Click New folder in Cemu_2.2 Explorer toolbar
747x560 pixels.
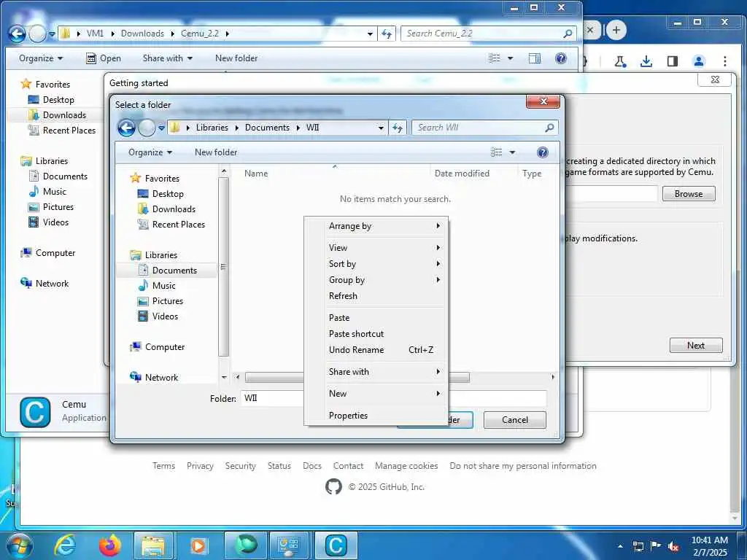tap(236, 58)
